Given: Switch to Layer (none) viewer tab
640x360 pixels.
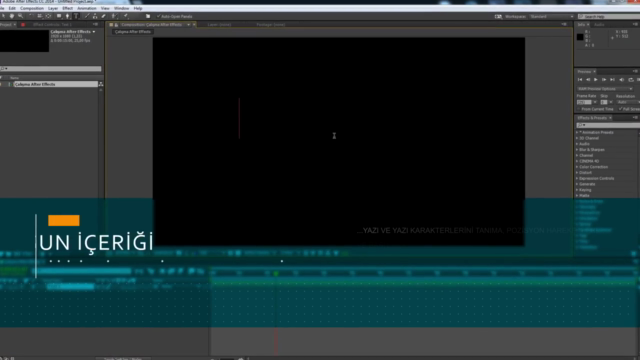Looking at the screenshot, I should click(219, 24).
